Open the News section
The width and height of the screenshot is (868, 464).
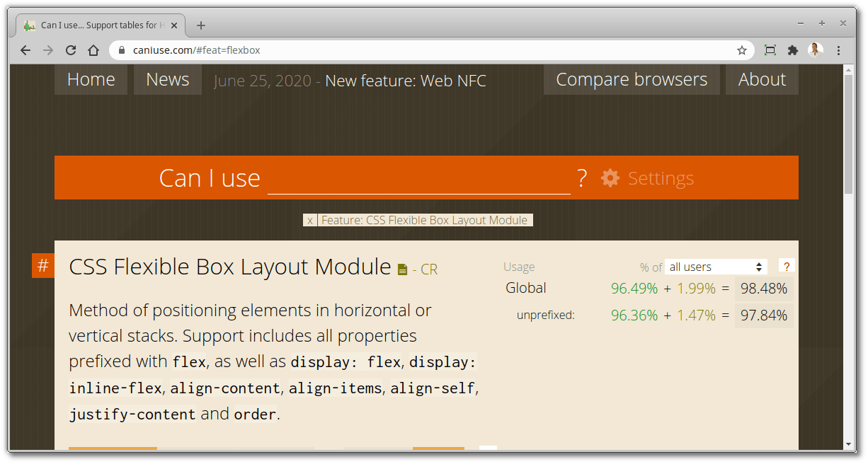[x=168, y=79]
